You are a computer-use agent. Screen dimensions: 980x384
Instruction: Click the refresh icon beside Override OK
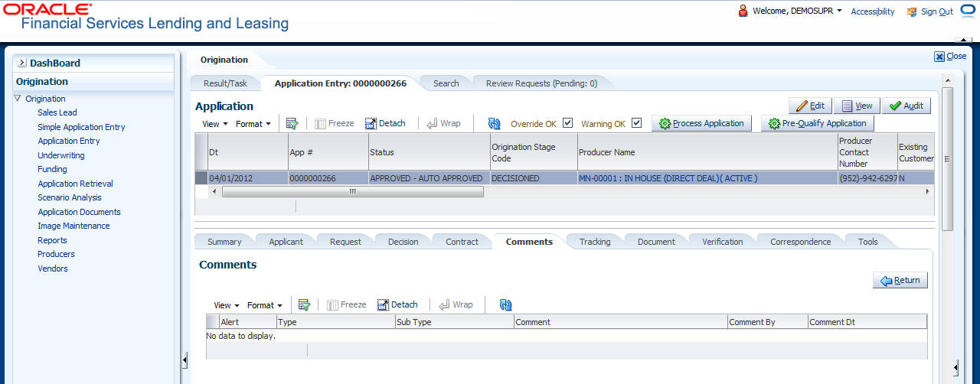[x=494, y=123]
